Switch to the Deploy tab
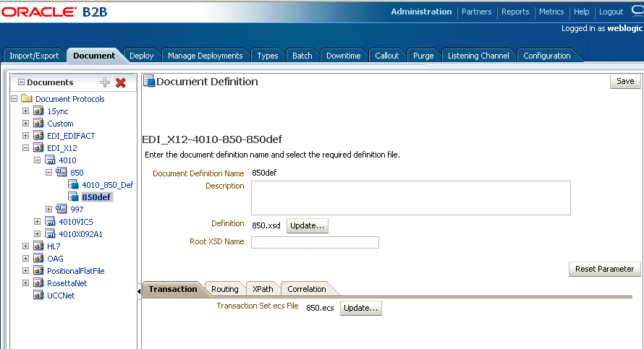Screen dimensions: 644x349 point(141,56)
